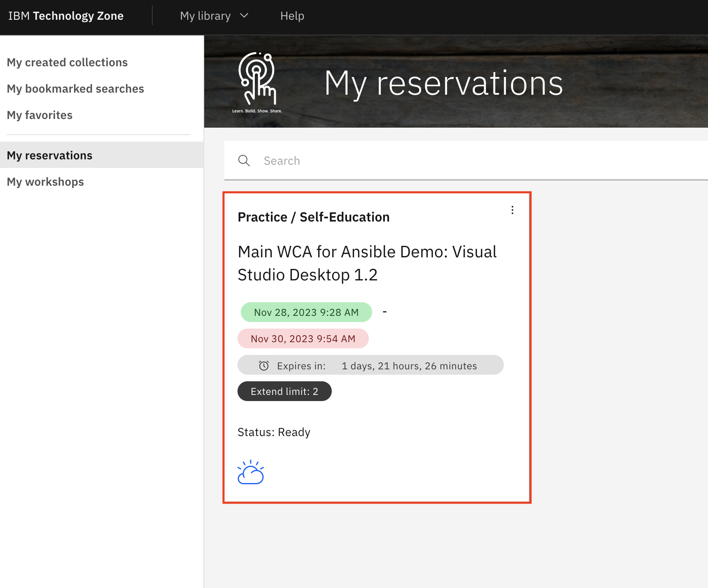Navigate to My favorites
This screenshot has width=708, height=588.
coord(40,115)
